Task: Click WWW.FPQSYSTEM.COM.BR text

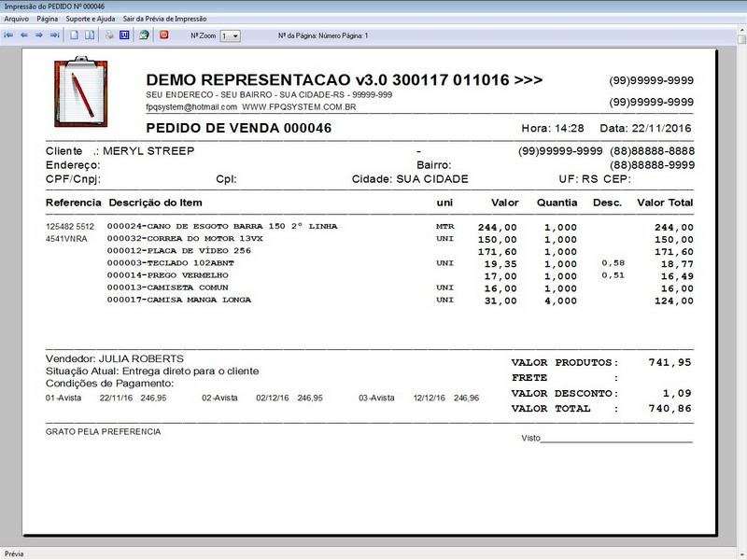Action: pyautogui.click(x=299, y=107)
